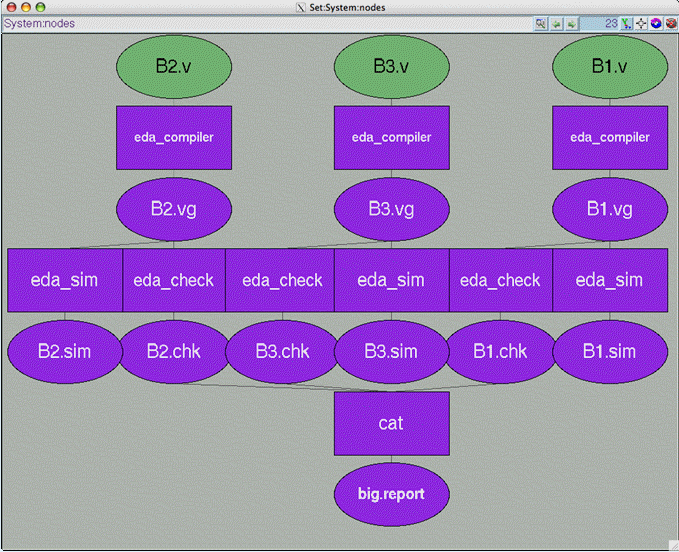
Task: Click the magnifier find icon in toolbar
Action: tap(541, 23)
